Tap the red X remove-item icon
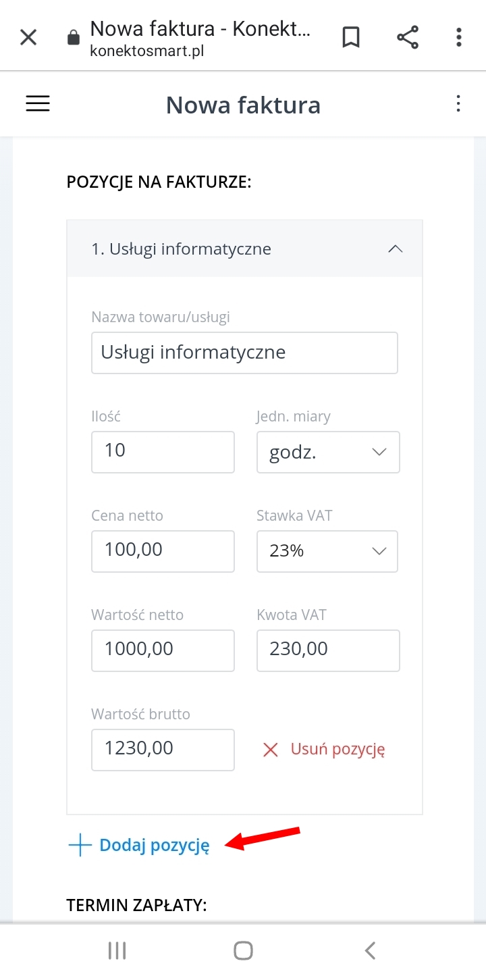This screenshot has width=486, height=980. coord(271,750)
